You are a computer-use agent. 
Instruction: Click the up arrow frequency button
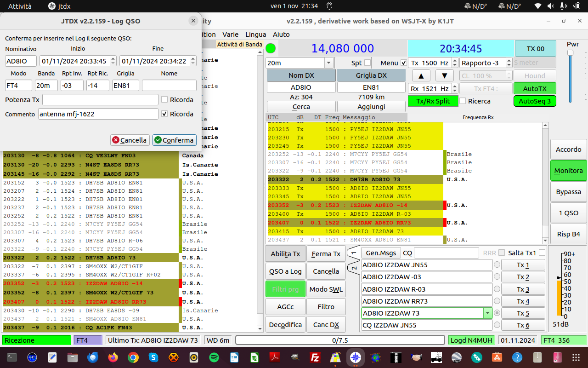click(x=421, y=75)
